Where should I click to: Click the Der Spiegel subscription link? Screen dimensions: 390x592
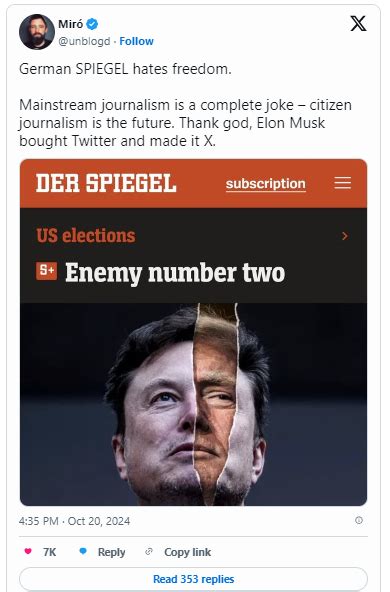click(266, 184)
